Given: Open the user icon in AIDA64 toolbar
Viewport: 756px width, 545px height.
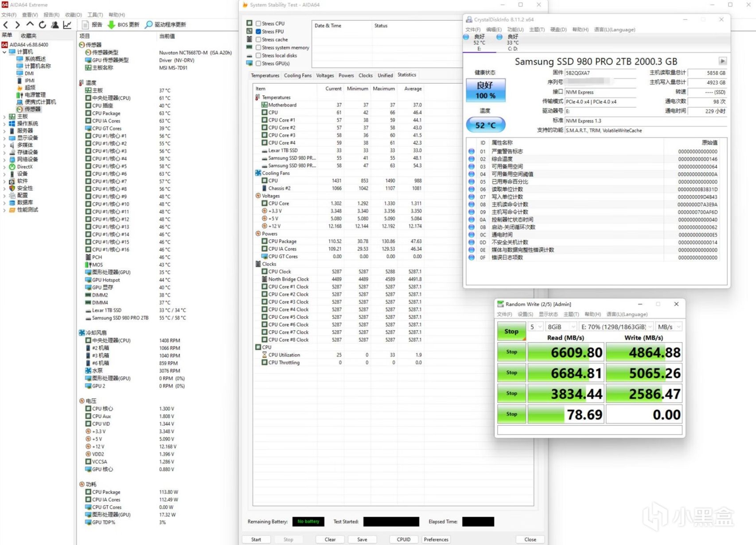Looking at the screenshot, I should [55, 25].
